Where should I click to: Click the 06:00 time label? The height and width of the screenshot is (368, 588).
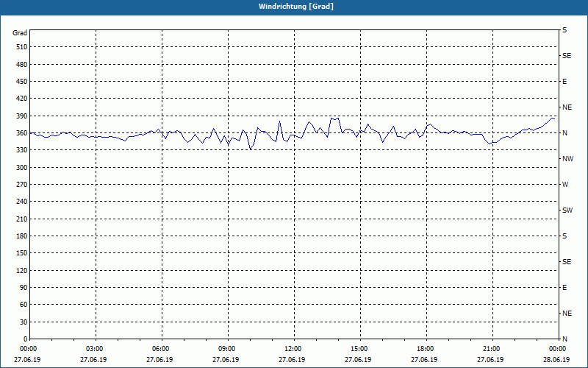[x=162, y=349]
